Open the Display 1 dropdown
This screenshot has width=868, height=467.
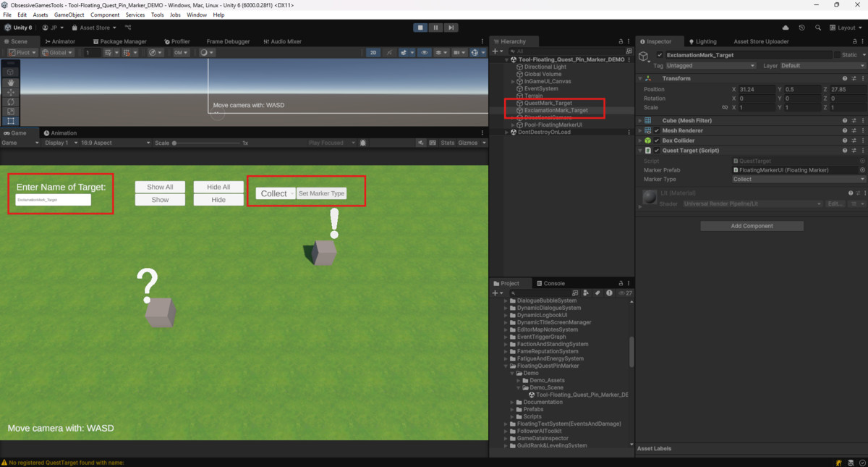click(60, 143)
